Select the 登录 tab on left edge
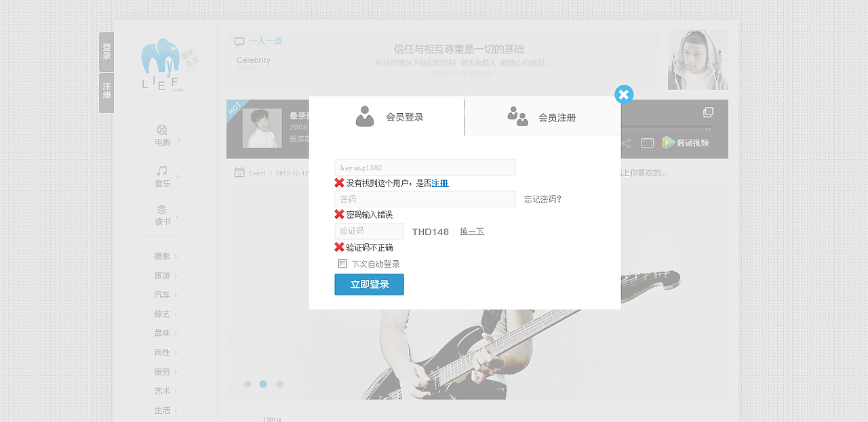This screenshot has height=422, width=868. 106,52
